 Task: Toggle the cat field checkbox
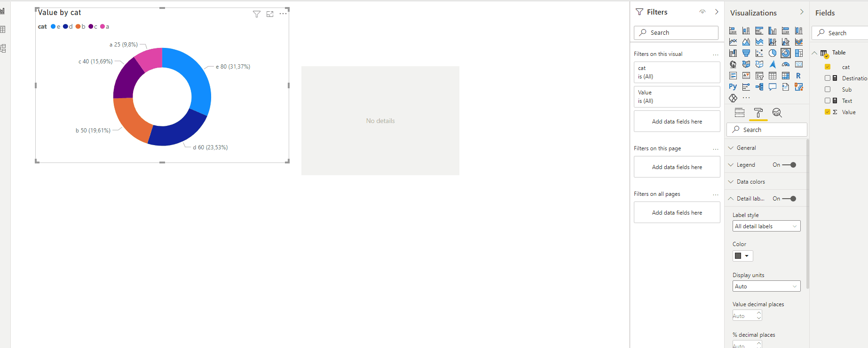coord(828,67)
